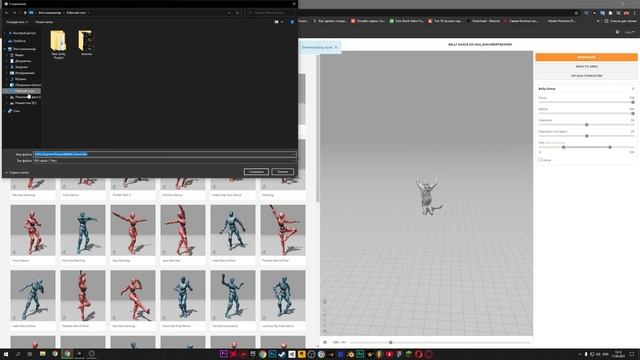This screenshot has height=360, width=640.
Task: Open Windows taskbar search
Action: pos(18,354)
